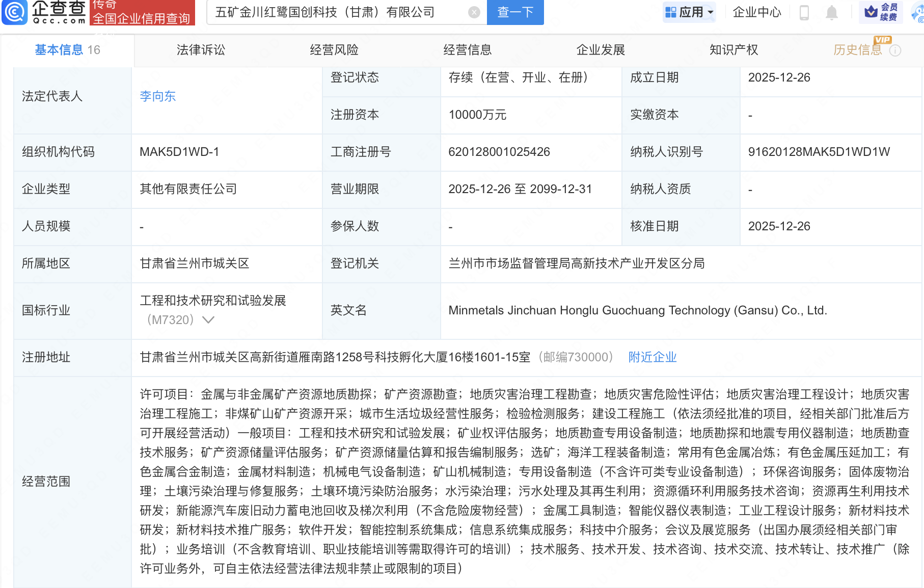Screen dimensions: 924x588
Task: Click the user avatar icon at top right
Action: [917, 12]
